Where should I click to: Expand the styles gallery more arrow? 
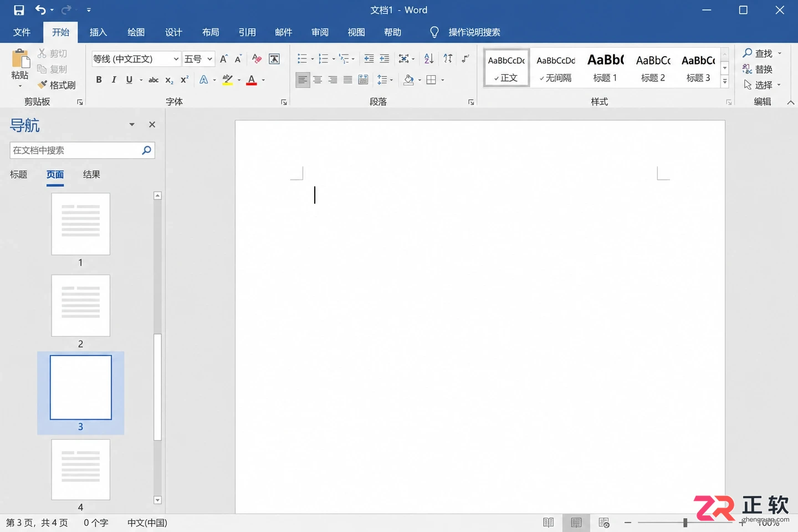(x=724, y=81)
